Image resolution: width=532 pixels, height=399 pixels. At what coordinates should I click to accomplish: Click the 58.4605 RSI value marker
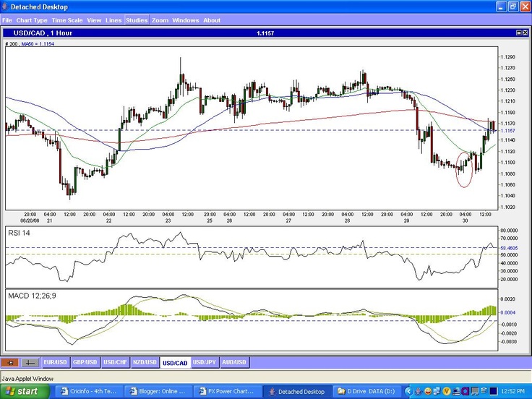coord(509,248)
